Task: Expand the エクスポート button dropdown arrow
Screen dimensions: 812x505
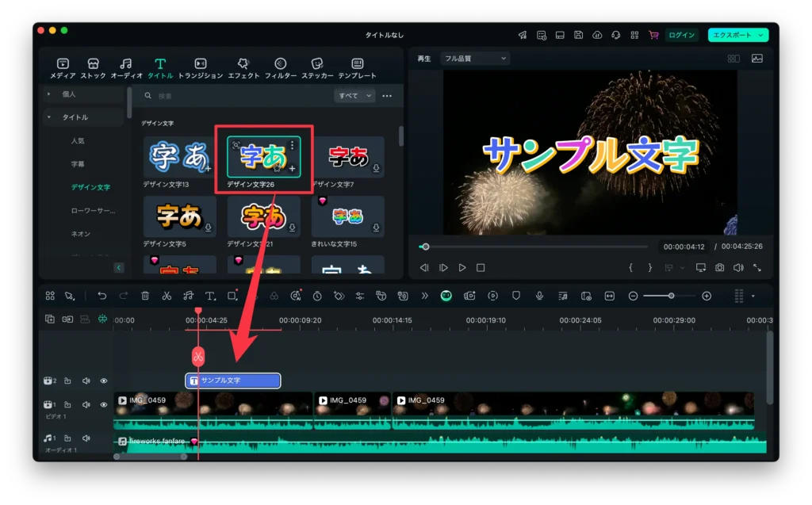Action: [760, 35]
